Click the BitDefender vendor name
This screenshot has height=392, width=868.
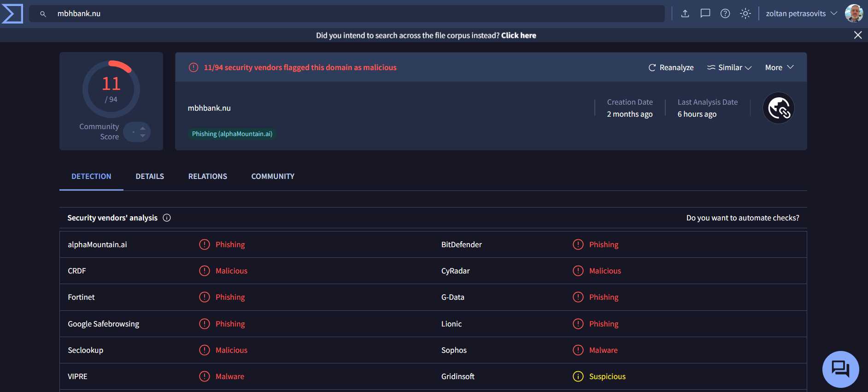[x=461, y=244]
